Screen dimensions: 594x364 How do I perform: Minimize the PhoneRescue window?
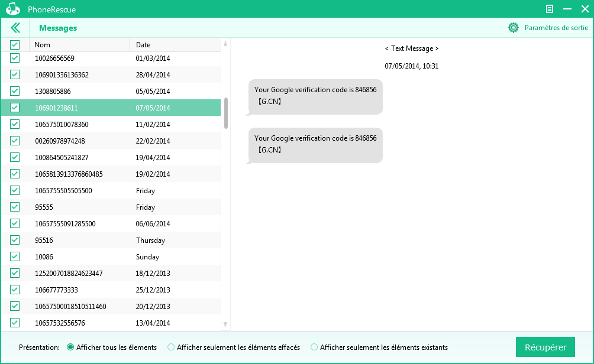tap(567, 9)
